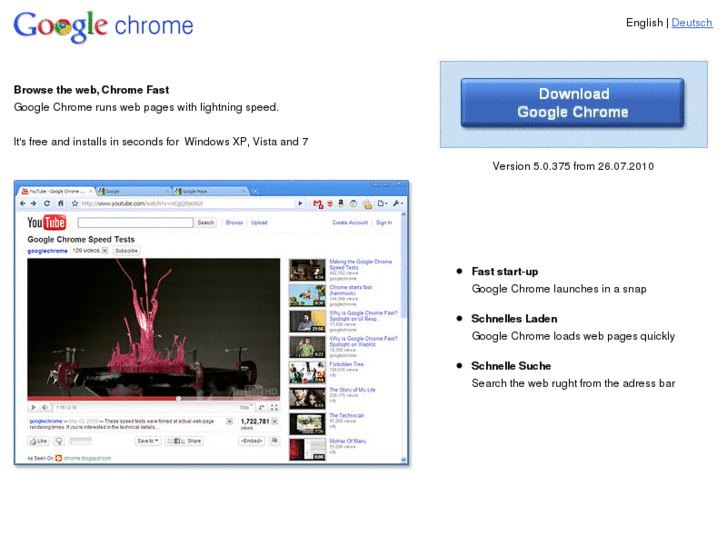Click the YouTube logo
Screen dimensions: 727x545
pyautogui.click(x=46, y=223)
